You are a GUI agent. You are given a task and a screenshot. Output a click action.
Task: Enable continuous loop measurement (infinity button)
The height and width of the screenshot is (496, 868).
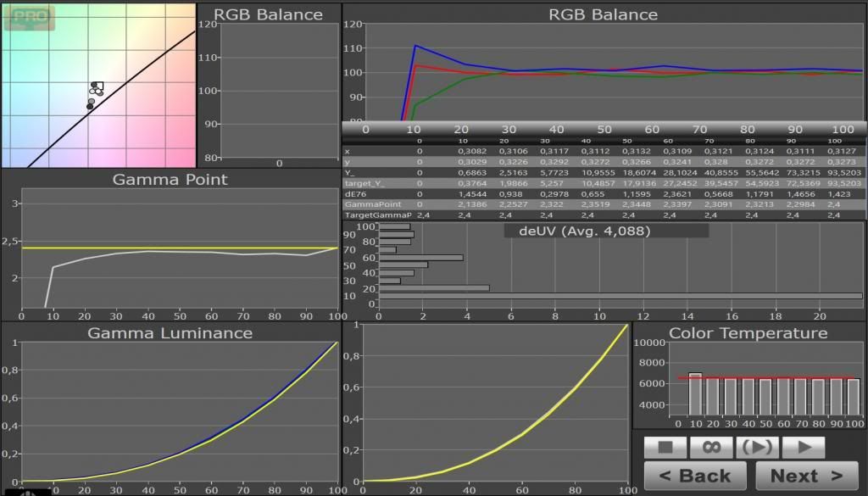tap(711, 447)
